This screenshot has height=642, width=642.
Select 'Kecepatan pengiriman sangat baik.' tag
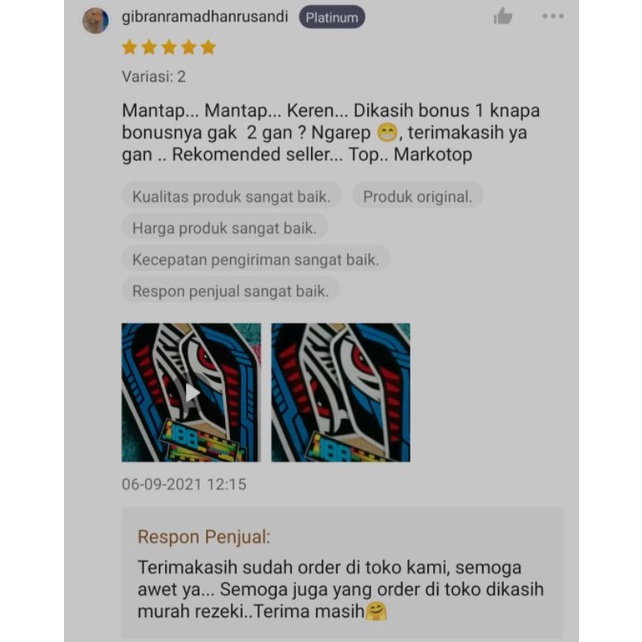tap(256, 260)
